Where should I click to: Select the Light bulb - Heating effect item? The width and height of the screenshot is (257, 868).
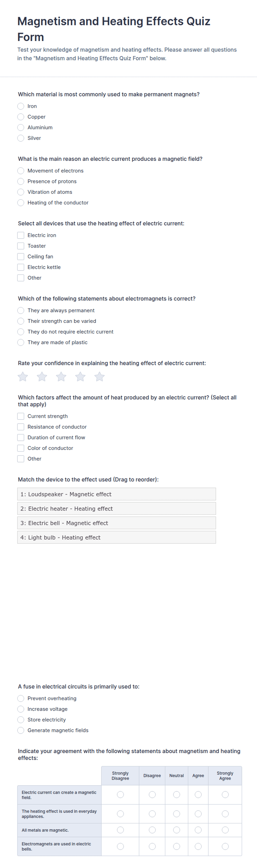click(116, 537)
